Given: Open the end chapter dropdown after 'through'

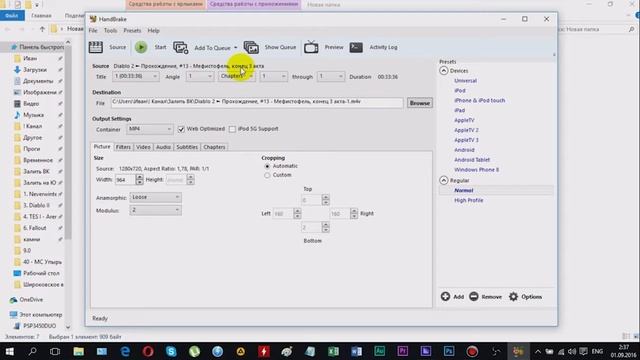Looking at the screenshot, I should 331,76.
